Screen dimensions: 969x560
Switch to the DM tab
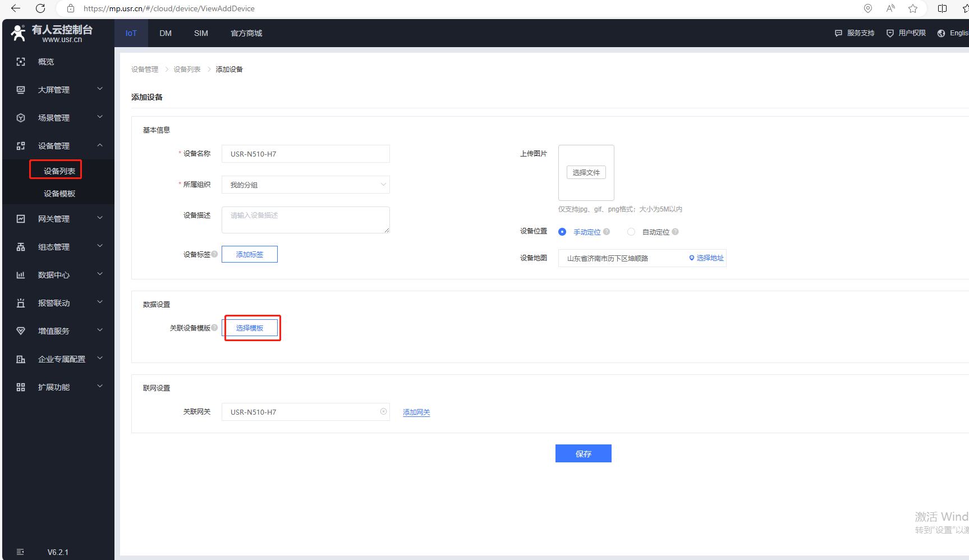click(166, 33)
